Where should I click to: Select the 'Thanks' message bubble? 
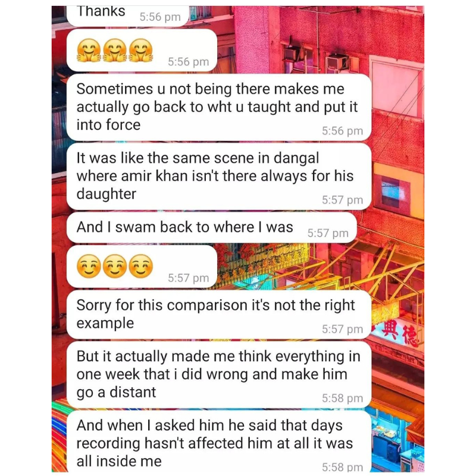[128, 16]
